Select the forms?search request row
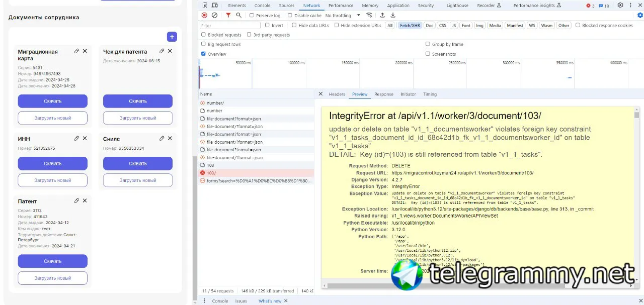This screenshot has width=644, height=305. tap(256, 180)
